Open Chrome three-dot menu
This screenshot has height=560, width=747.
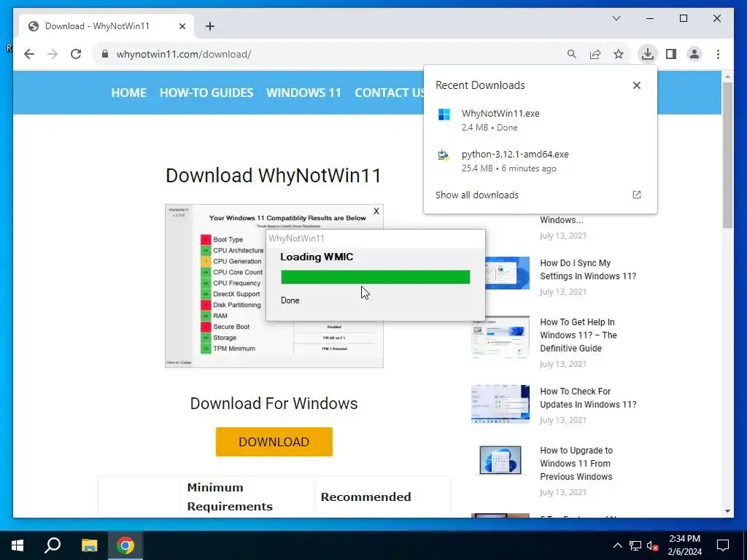[718, 54]
